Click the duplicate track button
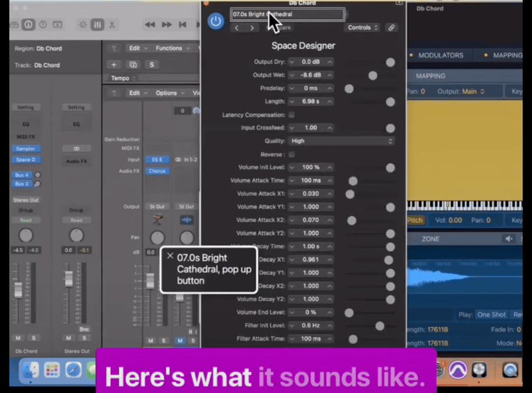Screen dimensions: 532x393 133,65
